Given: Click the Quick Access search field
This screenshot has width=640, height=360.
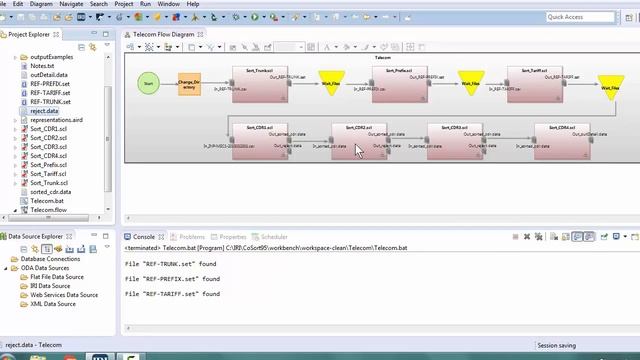Looking at the screenshot, I should [580, 17].
